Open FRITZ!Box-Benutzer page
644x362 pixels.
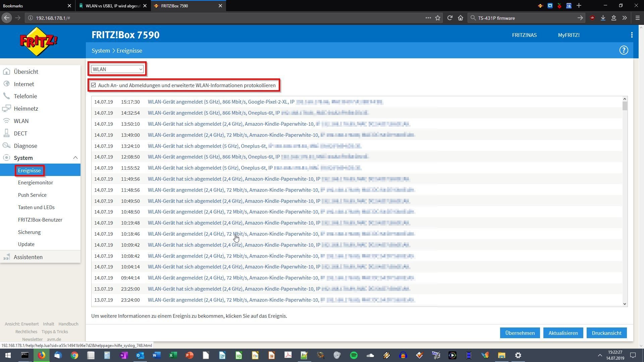pos(40,220)
